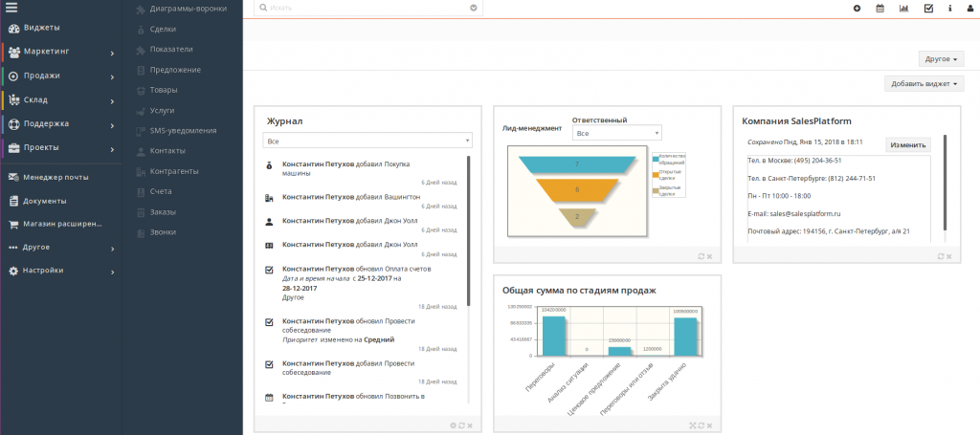This screenshot has width=980, height=435.
Task: Click the Журнал widget scrollbar
Action: (x=469, y=231)
